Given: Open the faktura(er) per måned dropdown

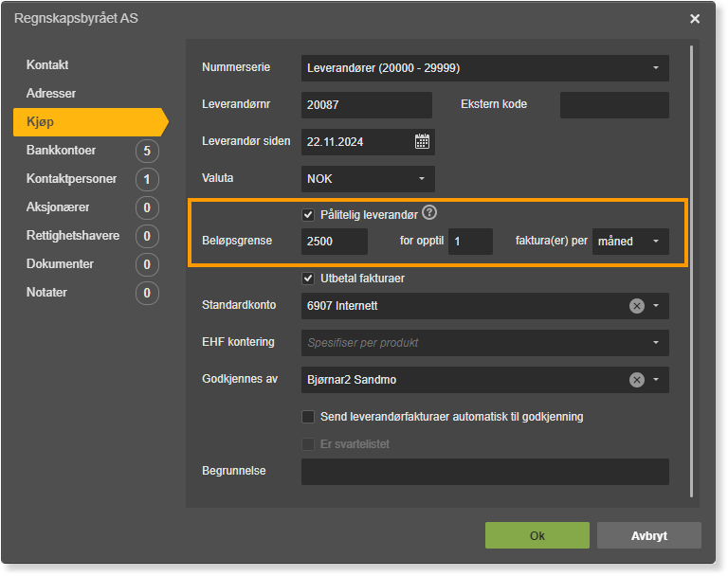Looking at the screenshot, I should (630, 242).
